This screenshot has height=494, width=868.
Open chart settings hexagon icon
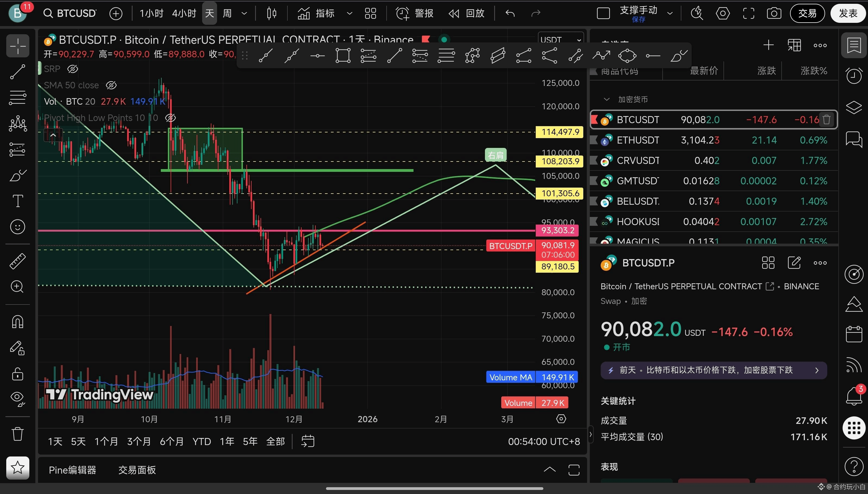[x=723, y=14]
